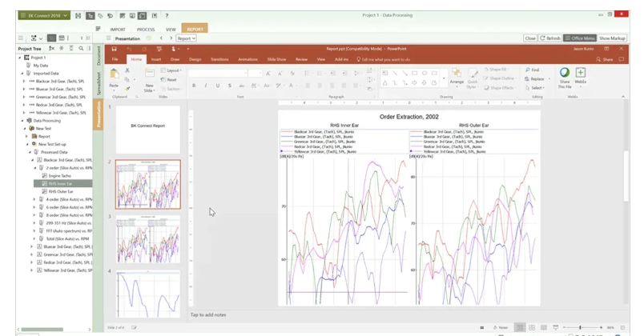Open the Select dropdown in Editing group
This screenshot has height=336, width=644.
[x=535, y=88]
